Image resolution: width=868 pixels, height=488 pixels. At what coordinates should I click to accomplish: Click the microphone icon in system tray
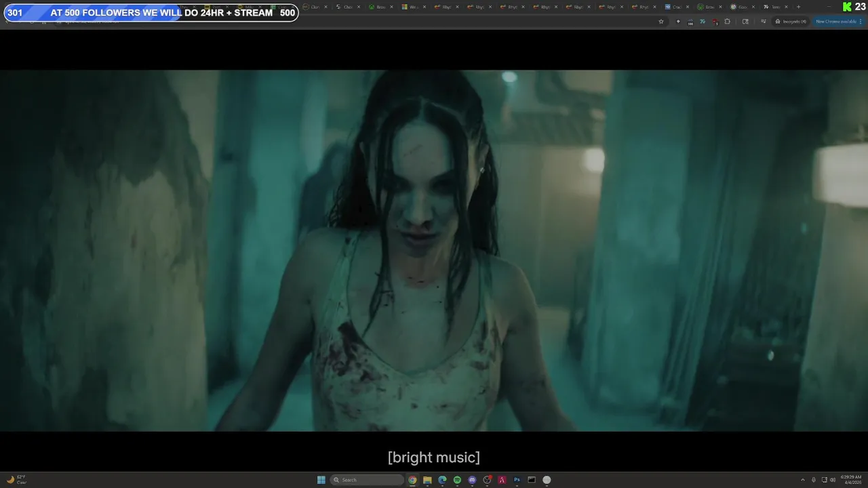(x=814, y=480)
